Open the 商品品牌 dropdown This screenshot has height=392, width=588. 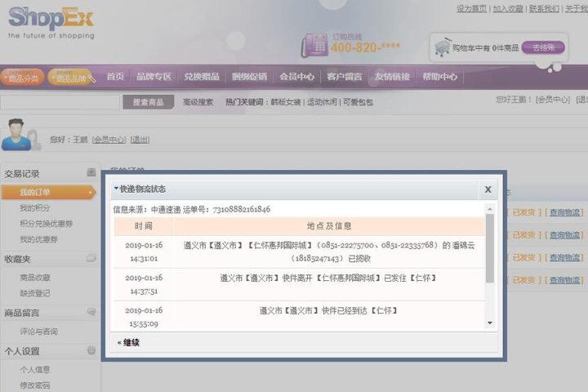pos(70,78)
